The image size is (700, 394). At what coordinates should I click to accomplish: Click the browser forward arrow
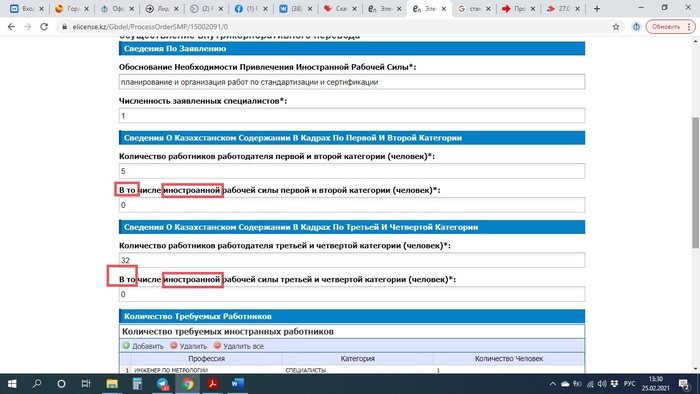pyautogui.click(x=28, y=27)
